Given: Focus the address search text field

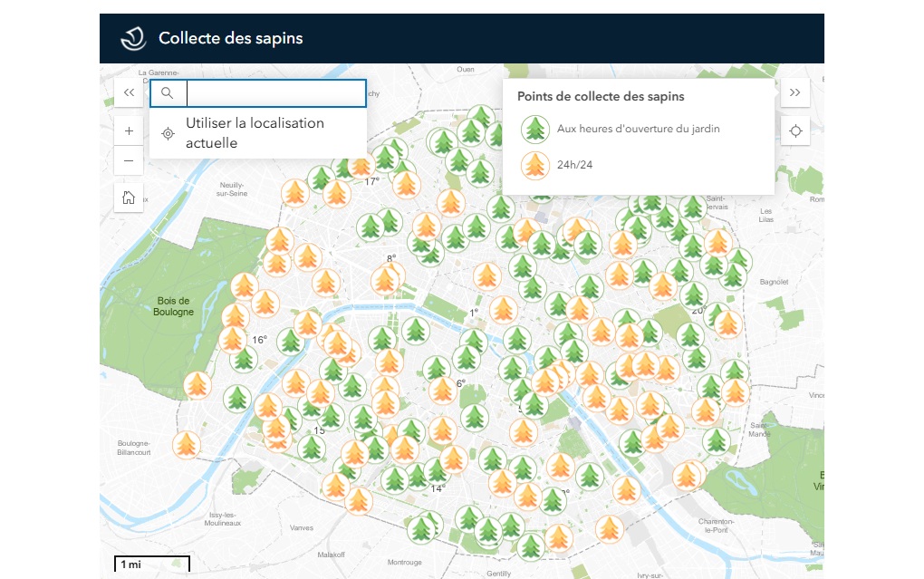Looking at the screenshot, I should pyautogui.click(x=275, y=93).
